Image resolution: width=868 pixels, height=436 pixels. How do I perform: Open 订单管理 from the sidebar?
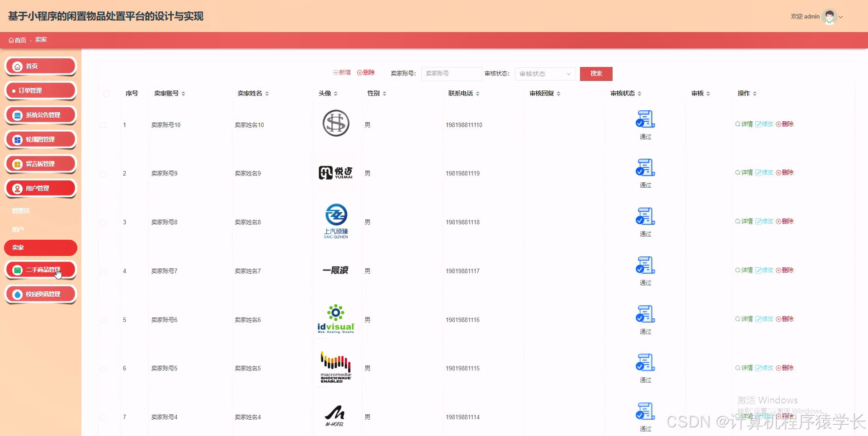[x=40, y=90]
